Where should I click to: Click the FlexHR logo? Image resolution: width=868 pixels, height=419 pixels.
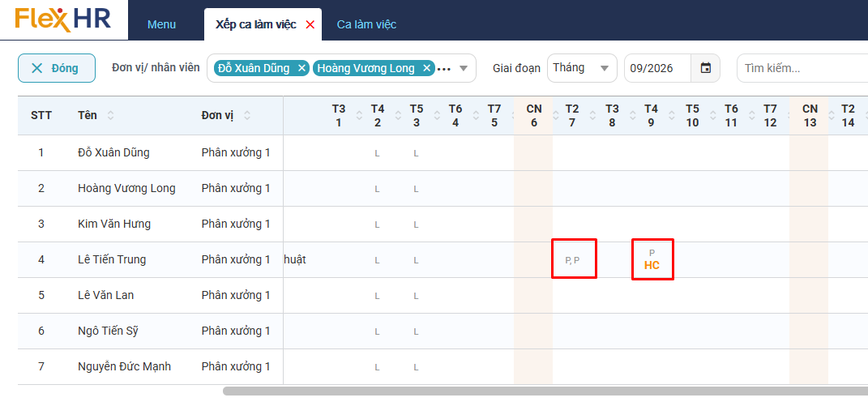pyautogui.click(x=63, y=19)
